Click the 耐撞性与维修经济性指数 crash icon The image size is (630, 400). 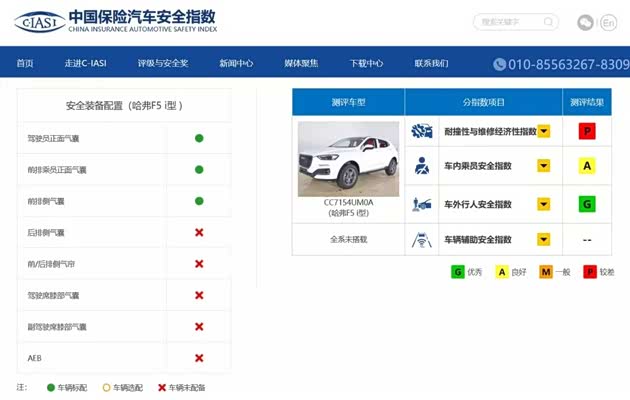pyautogui.click(x=423, y=131)
